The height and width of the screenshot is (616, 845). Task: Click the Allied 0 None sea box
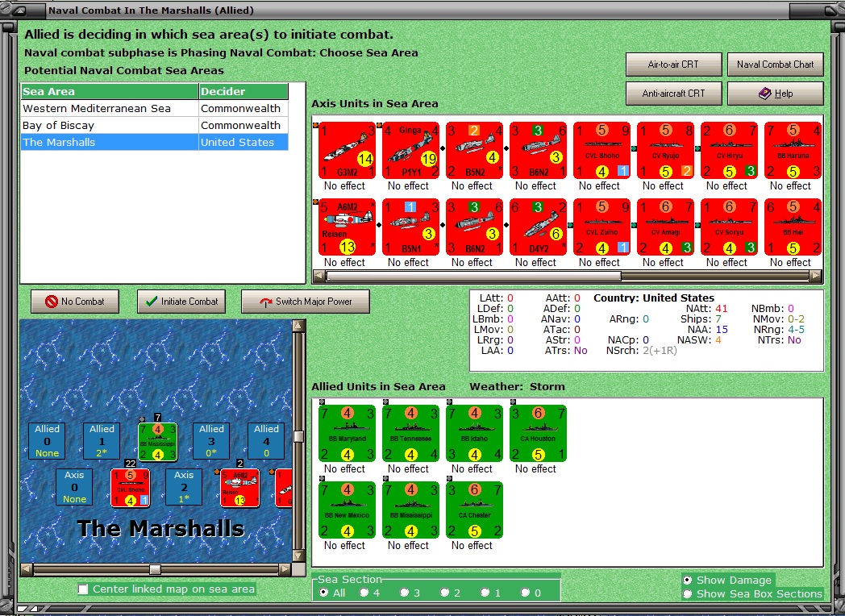pyautogui.click(x=47, y=441)
